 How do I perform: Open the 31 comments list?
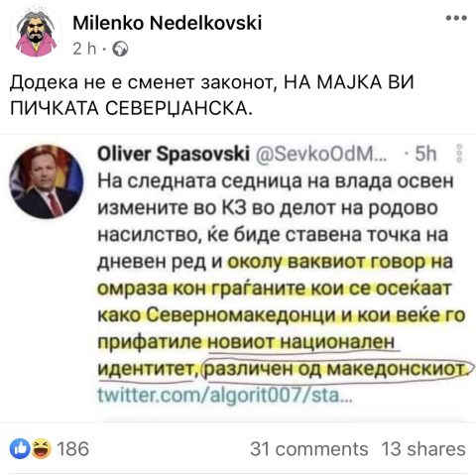[x=309, y=449]
